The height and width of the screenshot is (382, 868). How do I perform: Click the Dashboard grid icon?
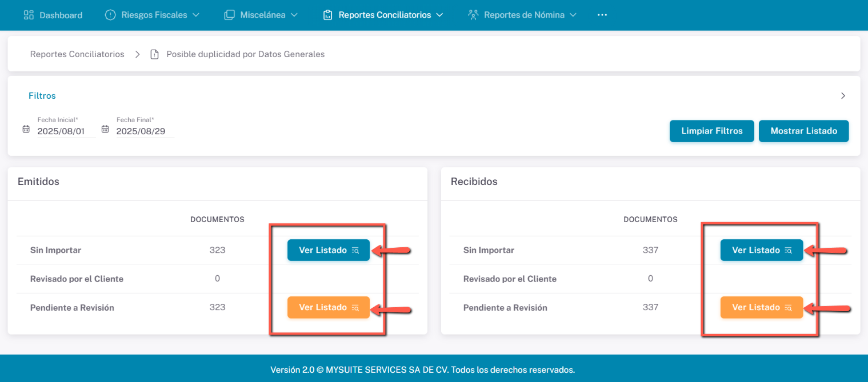29,15
